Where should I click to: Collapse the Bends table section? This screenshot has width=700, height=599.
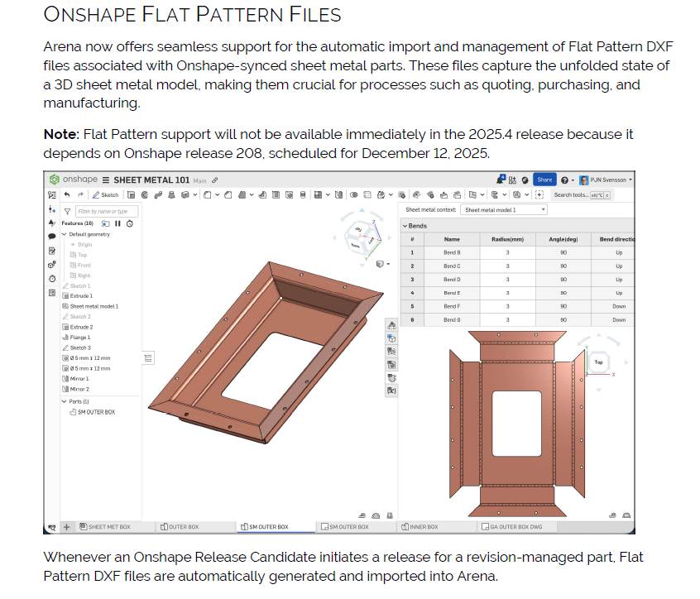[x=405, y=226]
